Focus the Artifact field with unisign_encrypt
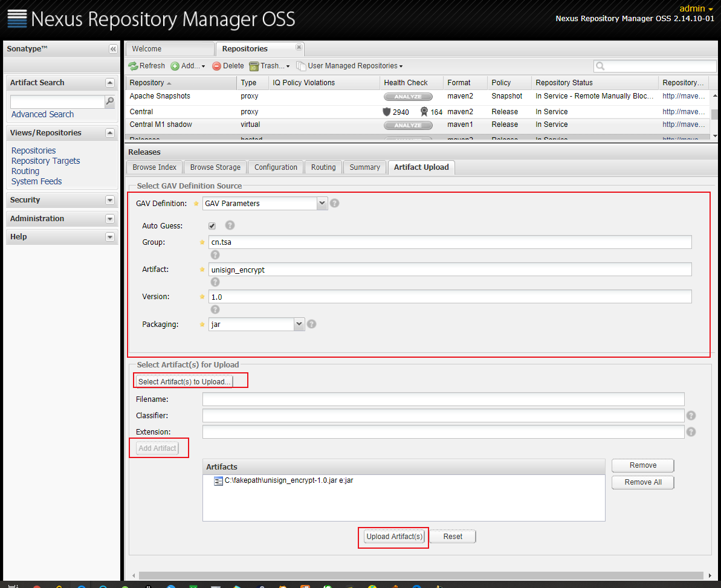The height and width of the screenshot is (588, 721). [450, 270]
